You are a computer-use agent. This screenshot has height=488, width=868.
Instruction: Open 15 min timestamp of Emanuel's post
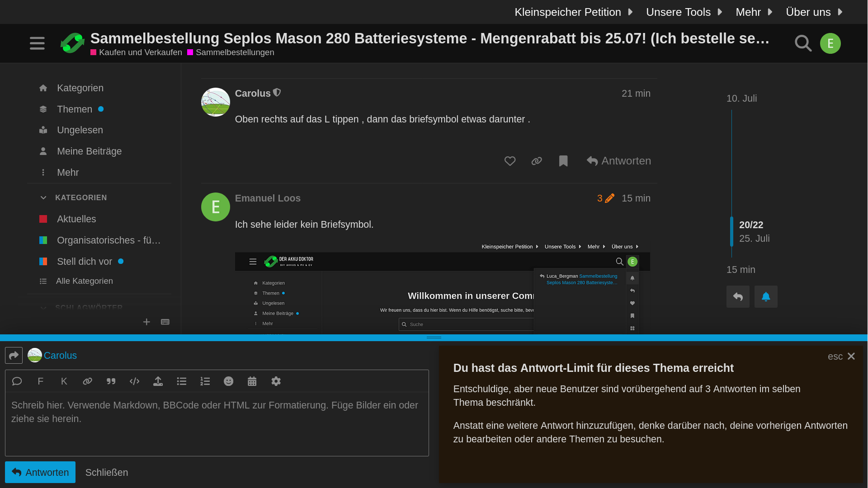click(636, 198)
